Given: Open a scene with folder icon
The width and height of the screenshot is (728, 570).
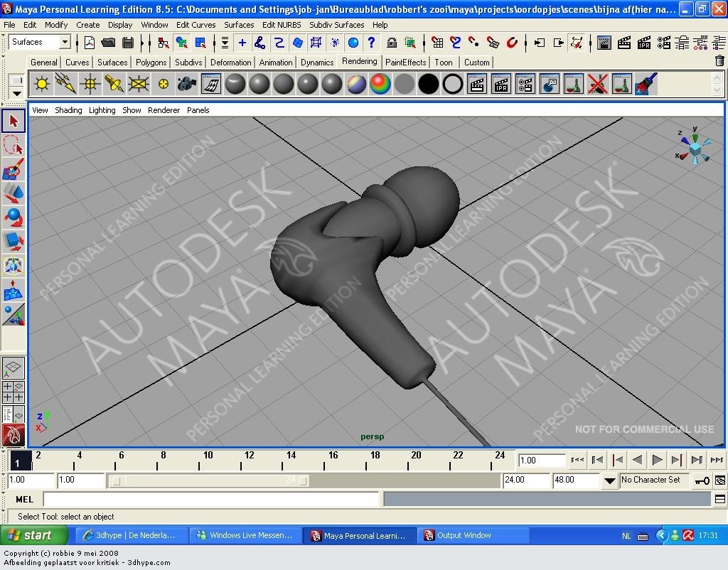Looking at the screenshot, I should (108, 43).
